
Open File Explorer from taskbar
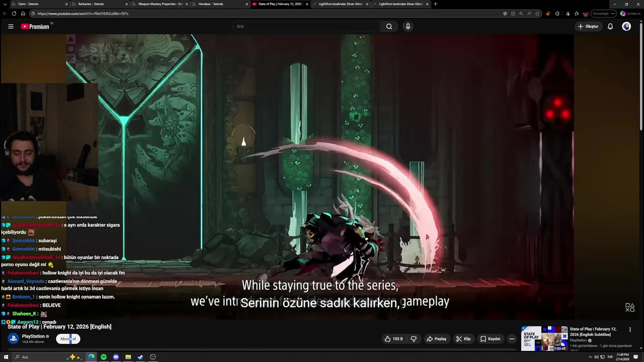128,357
